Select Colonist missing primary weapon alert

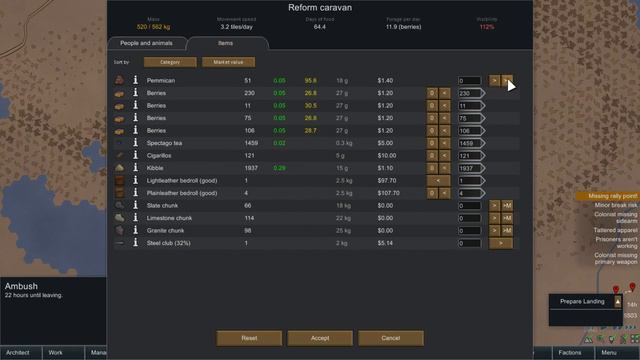(615, 258)
